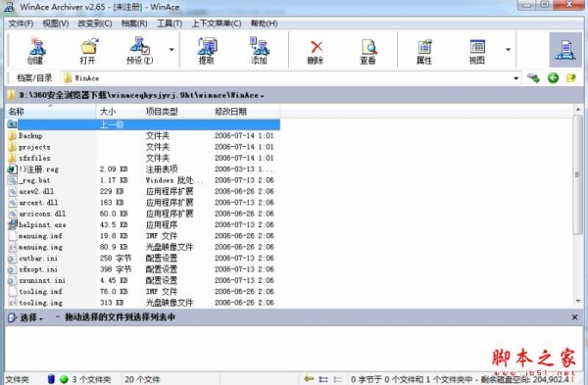Open the 改变到(C) menu

point(95,24)
